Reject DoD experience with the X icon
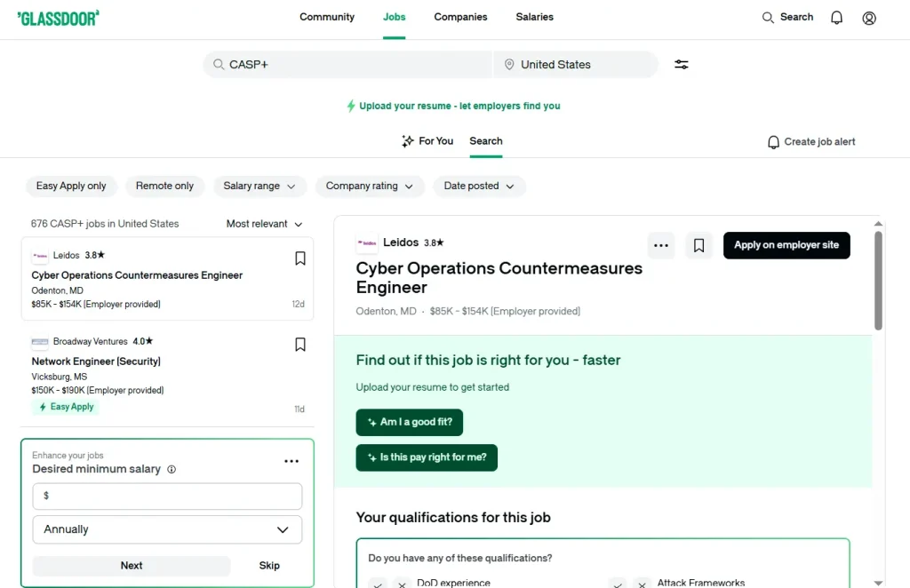 tap(402, 584)
